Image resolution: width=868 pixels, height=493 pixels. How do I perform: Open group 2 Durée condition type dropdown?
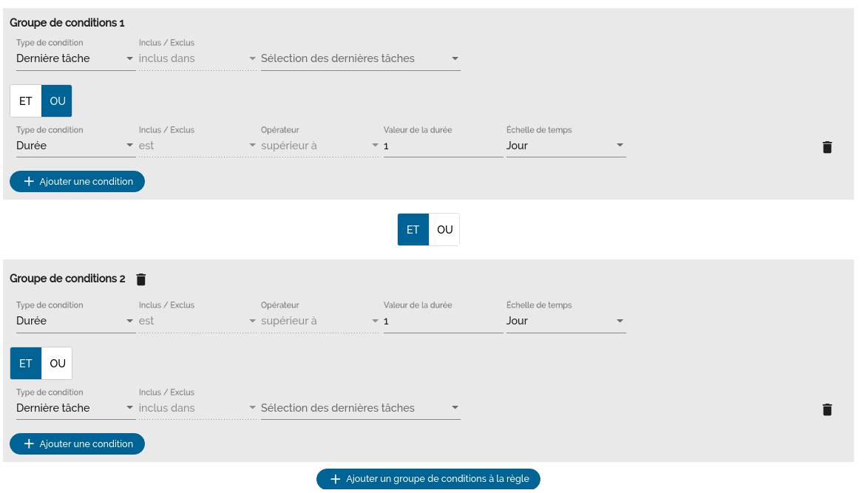[75, 321]
